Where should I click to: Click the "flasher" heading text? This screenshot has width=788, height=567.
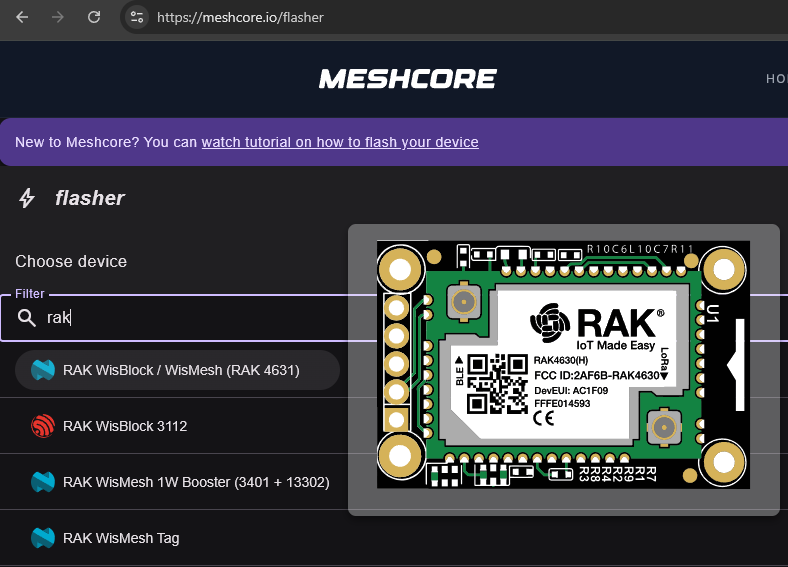[x=89, y=198]
